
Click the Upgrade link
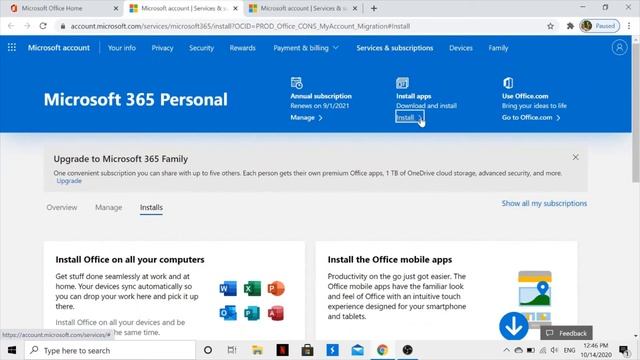pyautogui.click(x=69, y=181)
